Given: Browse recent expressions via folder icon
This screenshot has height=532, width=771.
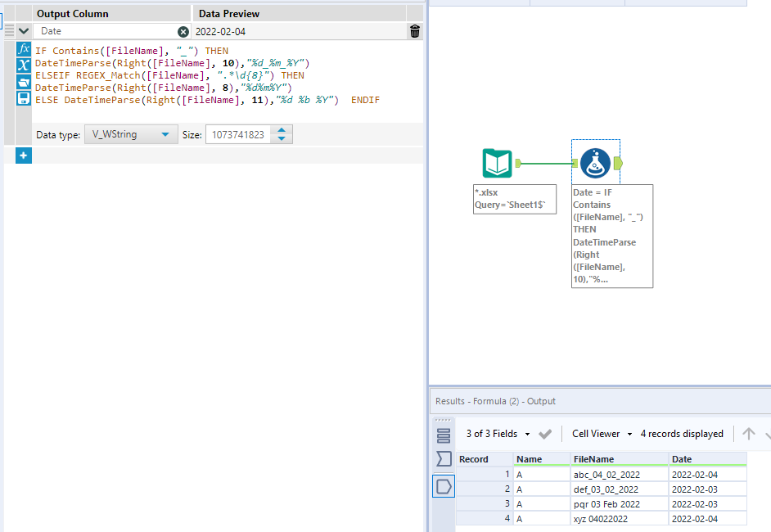Looking at the screenshot, I should click(23, 81).
